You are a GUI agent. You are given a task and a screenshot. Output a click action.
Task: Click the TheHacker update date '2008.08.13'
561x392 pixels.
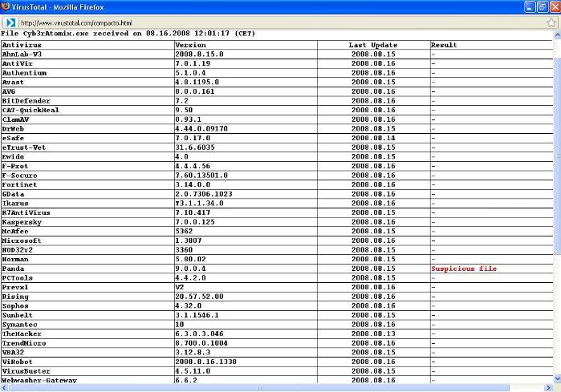click(373, 333)
